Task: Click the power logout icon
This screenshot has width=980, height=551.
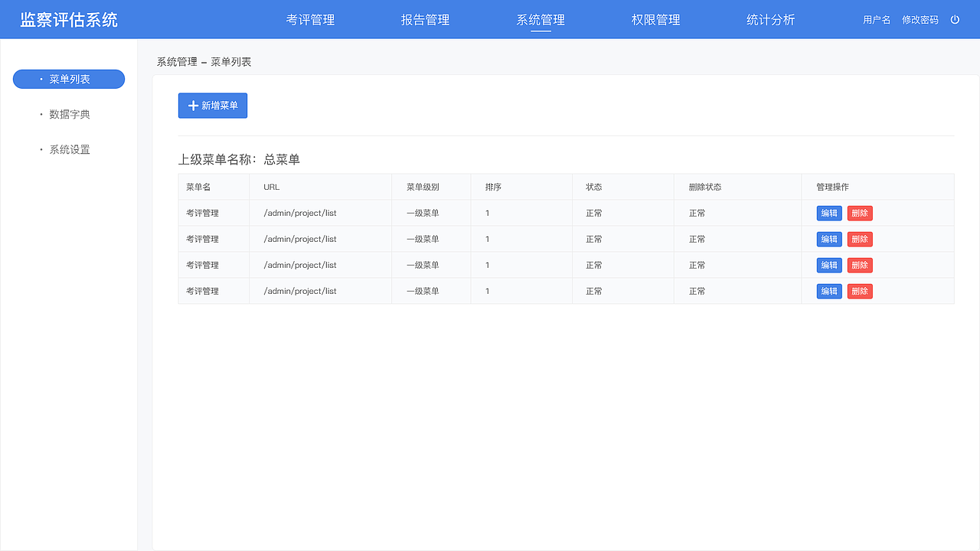Action: 955,20
